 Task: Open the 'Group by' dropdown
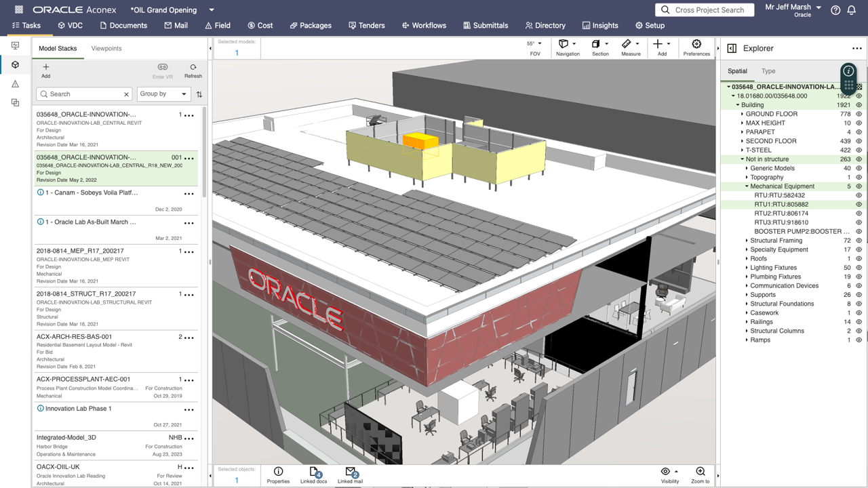coord(163,94)
